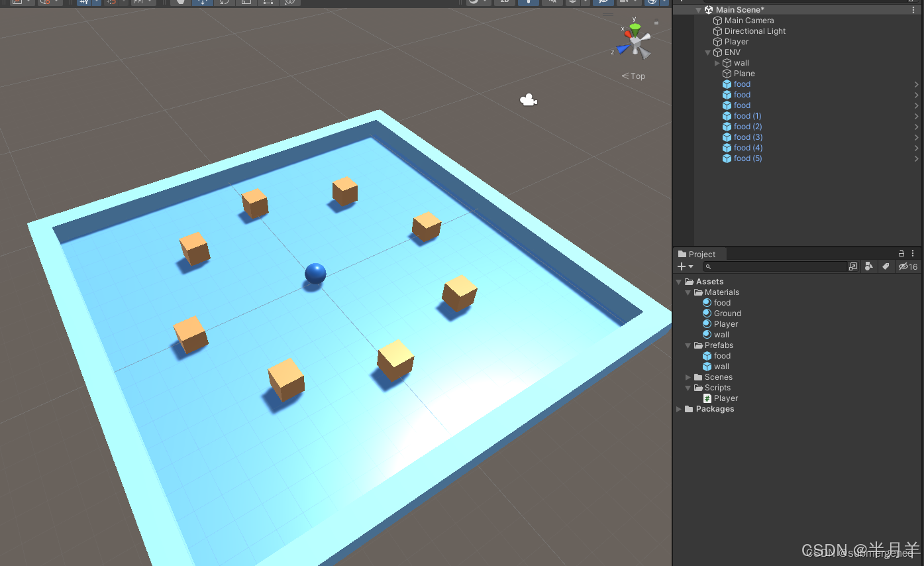Toggle the scene gizmo rotation lock
This screenshot has height=566, width=924.
pyautogui.click(x=656, y=23)
